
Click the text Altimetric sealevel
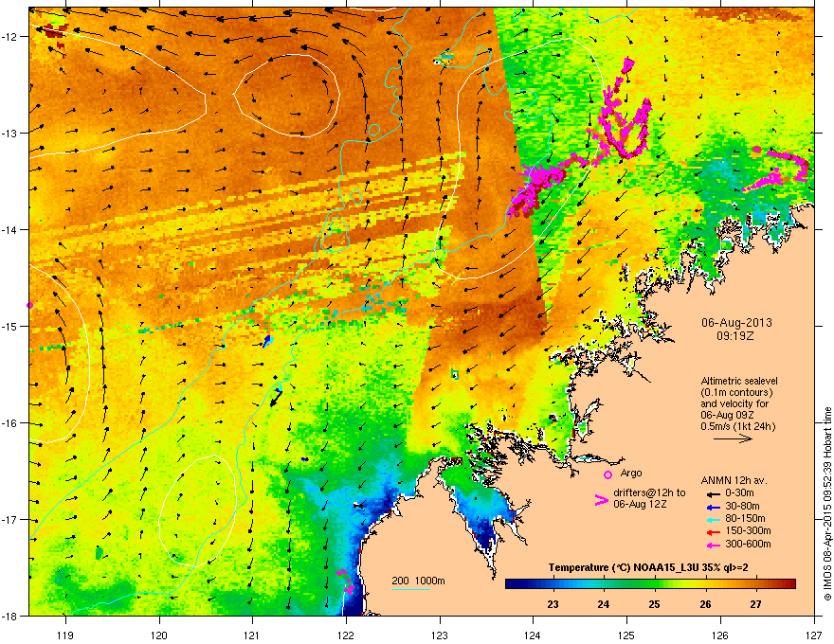tap(739, 381)
